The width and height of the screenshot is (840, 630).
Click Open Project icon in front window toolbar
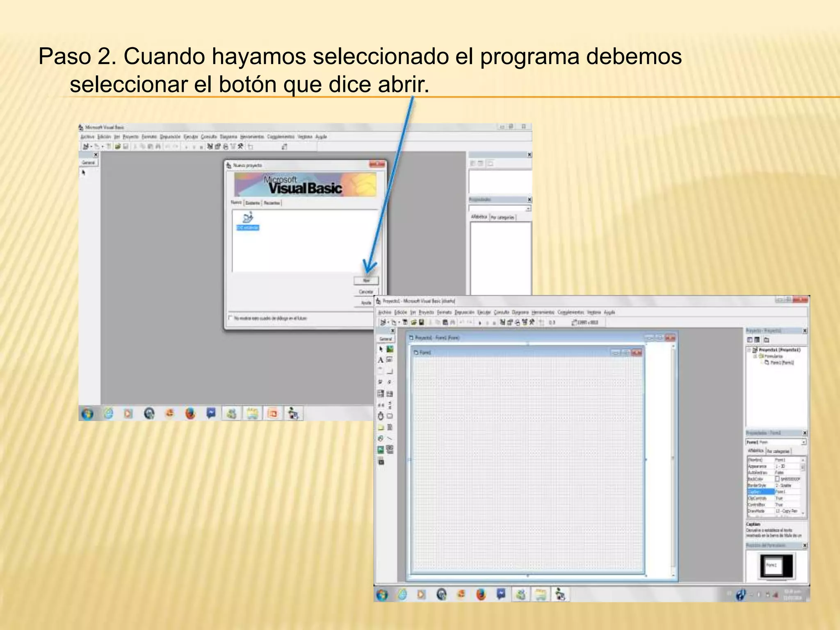[414, 322]
